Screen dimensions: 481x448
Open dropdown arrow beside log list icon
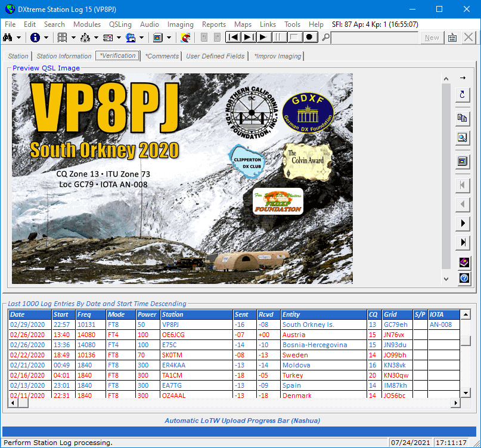[74, 38]
